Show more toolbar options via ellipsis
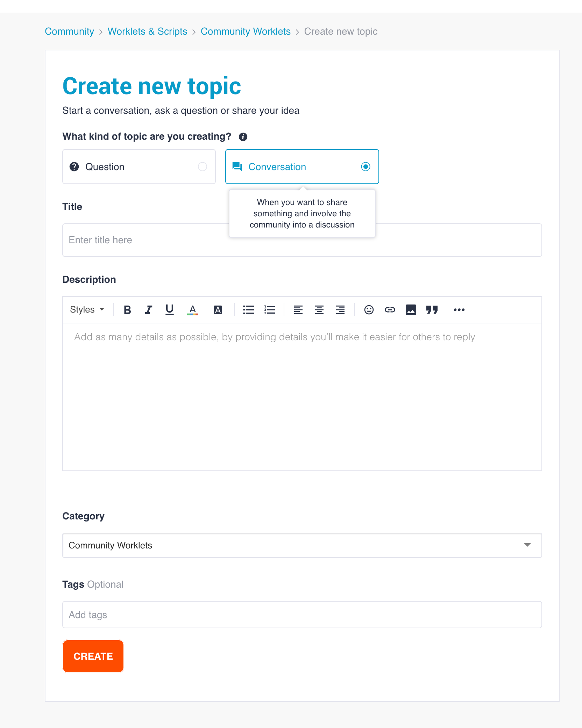 [459, 310]
